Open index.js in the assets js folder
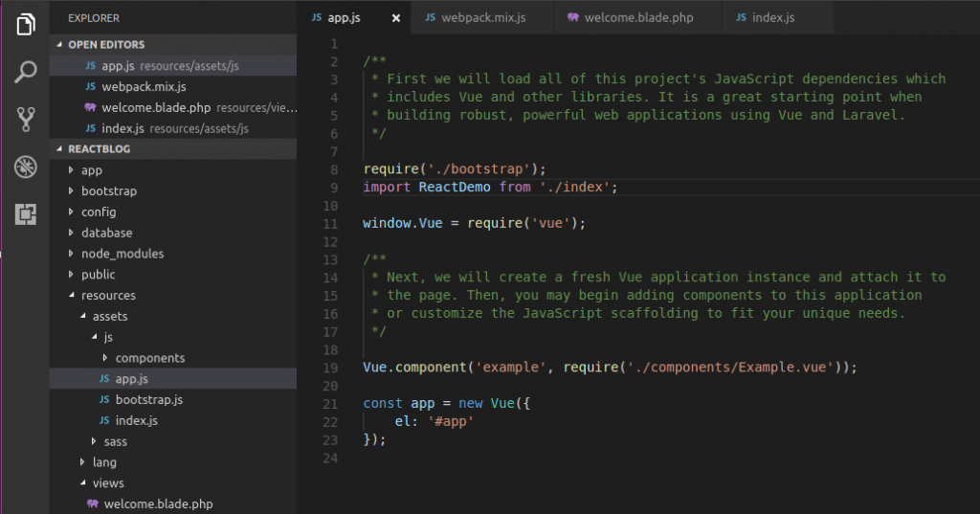Screen dimensions: 980x514 point(136,420)
